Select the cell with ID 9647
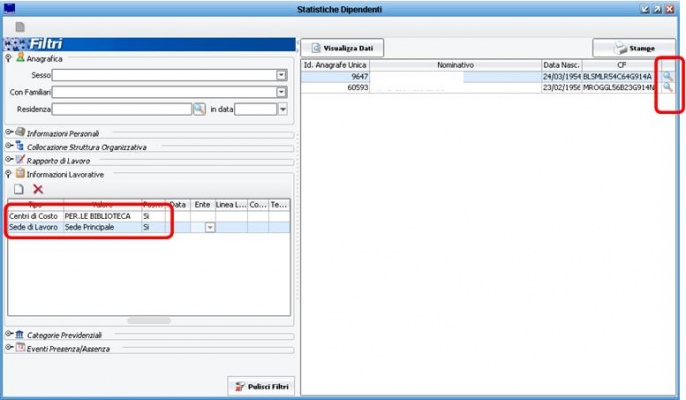The width and height of the screenshot is (686, 400). [x=335, y=76]
